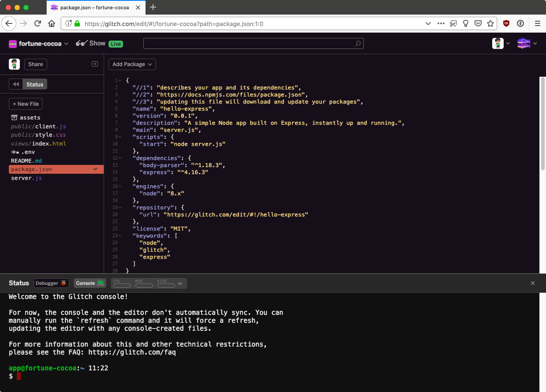The height and width of the screenshot is (392, 546).
Task: Open the page actions three-dots menu
Action: pyautogui.click(x=441, y=23)
